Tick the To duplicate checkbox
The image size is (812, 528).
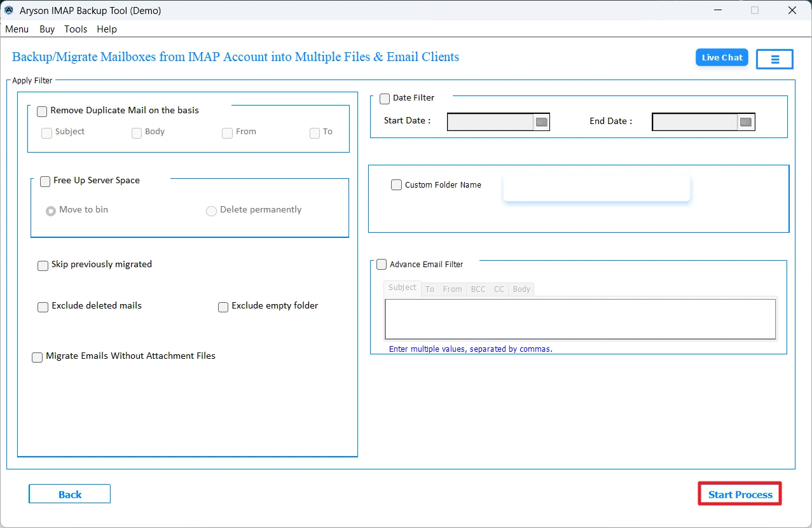pos(315,133)
